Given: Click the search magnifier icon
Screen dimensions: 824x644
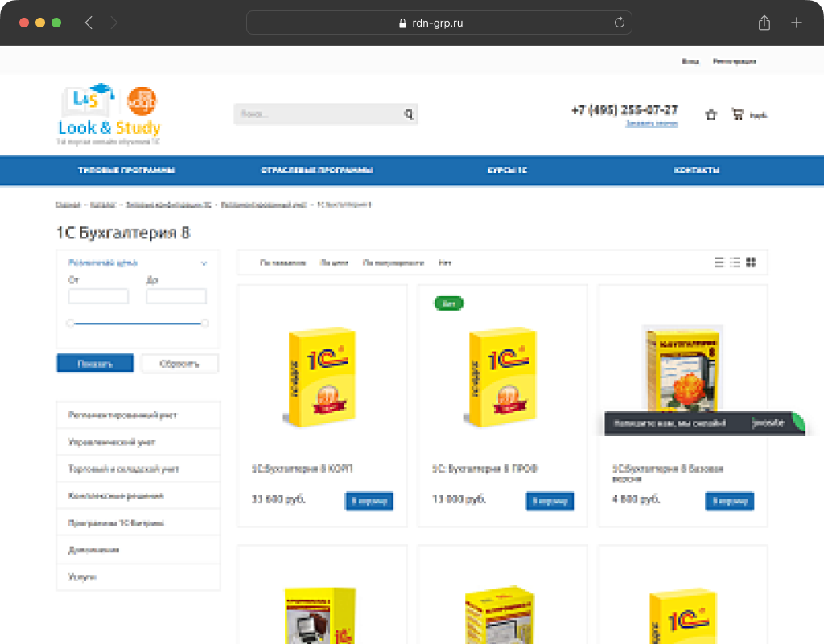Looking at the screenshot, I should [x=409, y=114].
